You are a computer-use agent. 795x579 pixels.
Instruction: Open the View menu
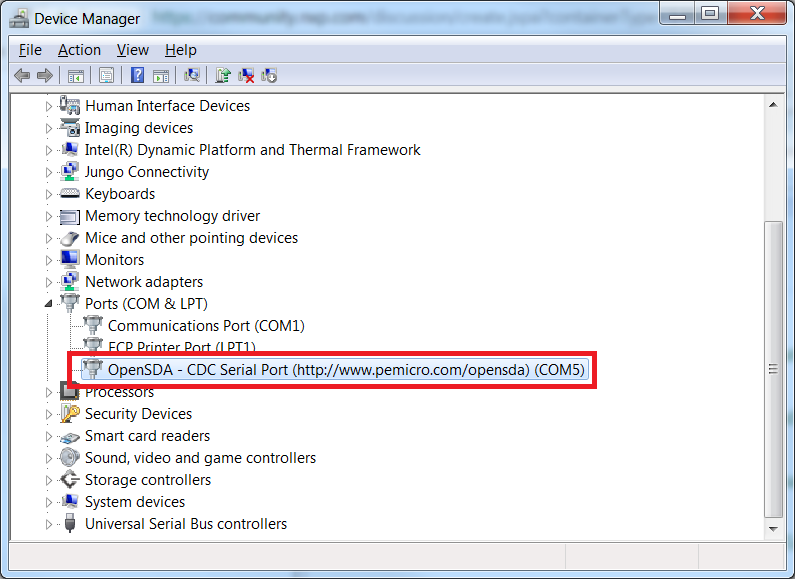coord(132,50)
